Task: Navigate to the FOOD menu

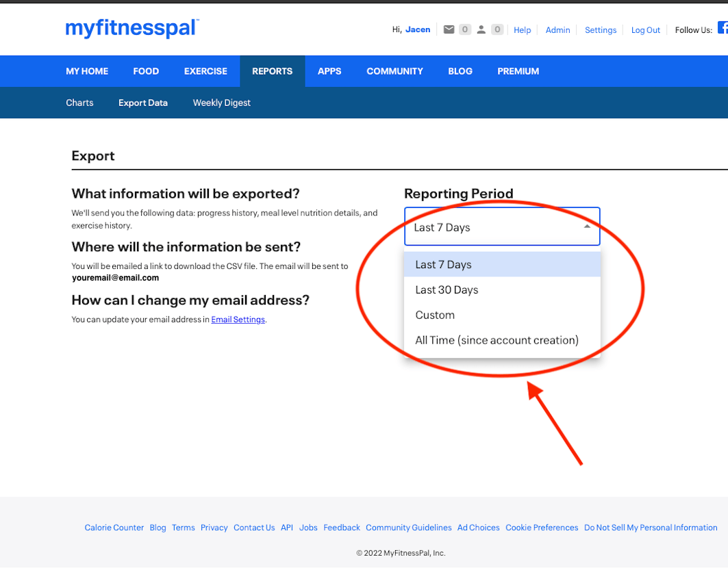Action: [146, 70]
